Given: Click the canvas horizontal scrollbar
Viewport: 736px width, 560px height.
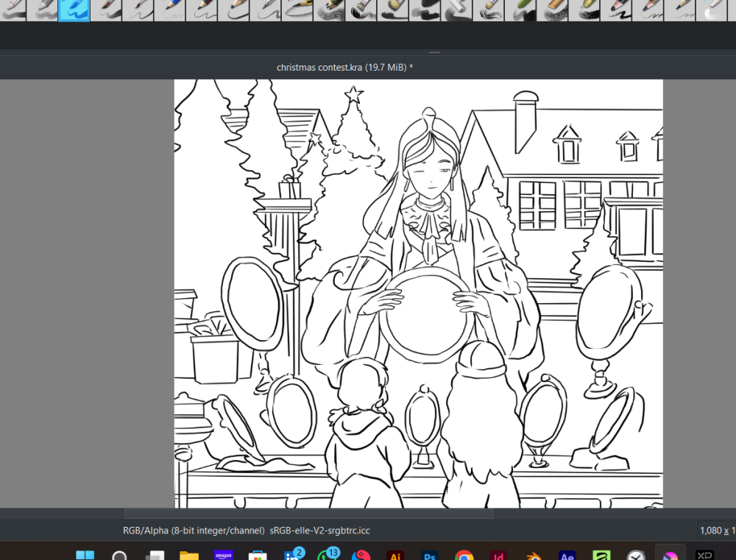Looking at the screenshot, I should click(308, 513).
